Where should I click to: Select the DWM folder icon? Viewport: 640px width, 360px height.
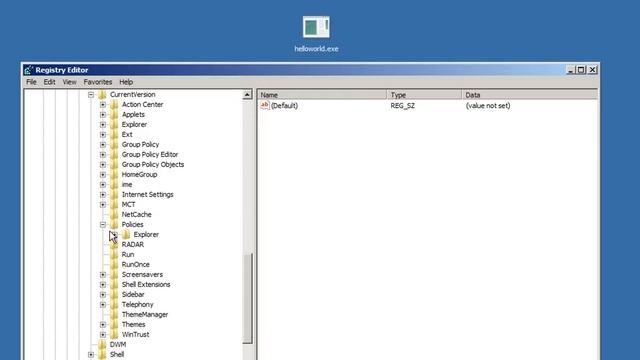[102, 344]
